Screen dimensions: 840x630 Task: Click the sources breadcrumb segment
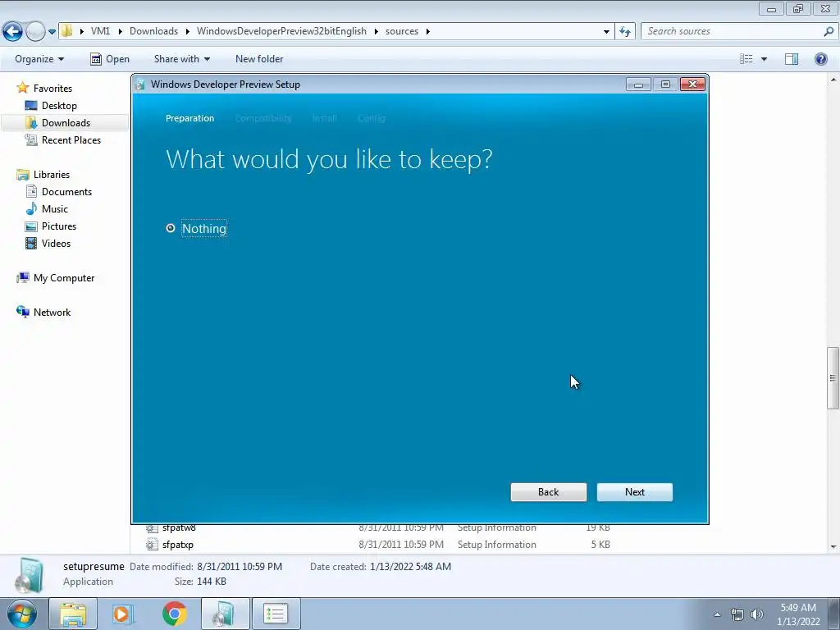point(402,31)
